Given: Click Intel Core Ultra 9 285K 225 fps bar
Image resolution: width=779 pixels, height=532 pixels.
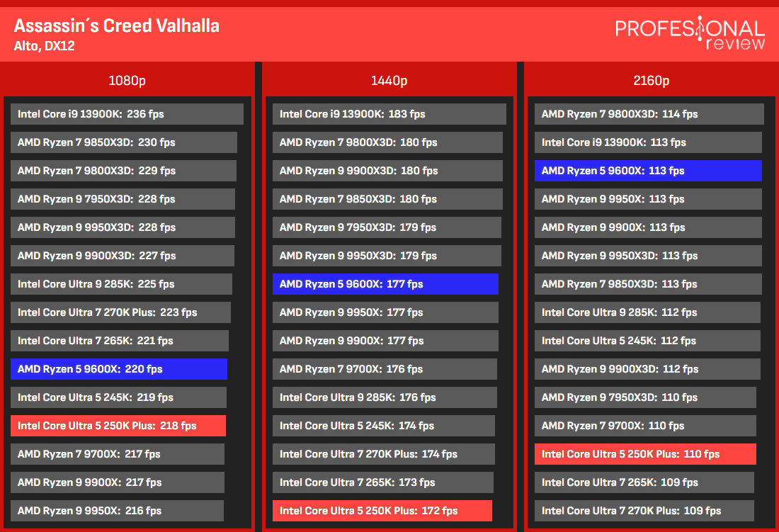Looking at the screenshot, I should (x=121, y=283).
